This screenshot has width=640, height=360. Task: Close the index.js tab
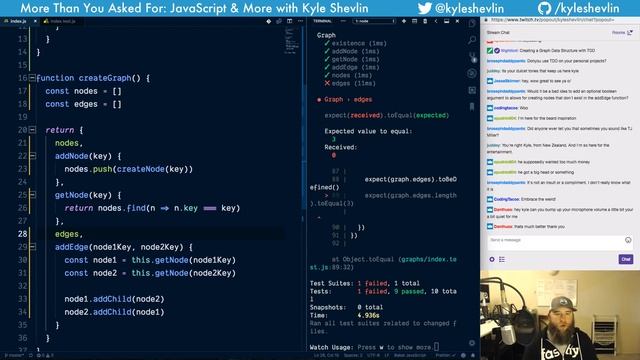(x=35, y=21)
